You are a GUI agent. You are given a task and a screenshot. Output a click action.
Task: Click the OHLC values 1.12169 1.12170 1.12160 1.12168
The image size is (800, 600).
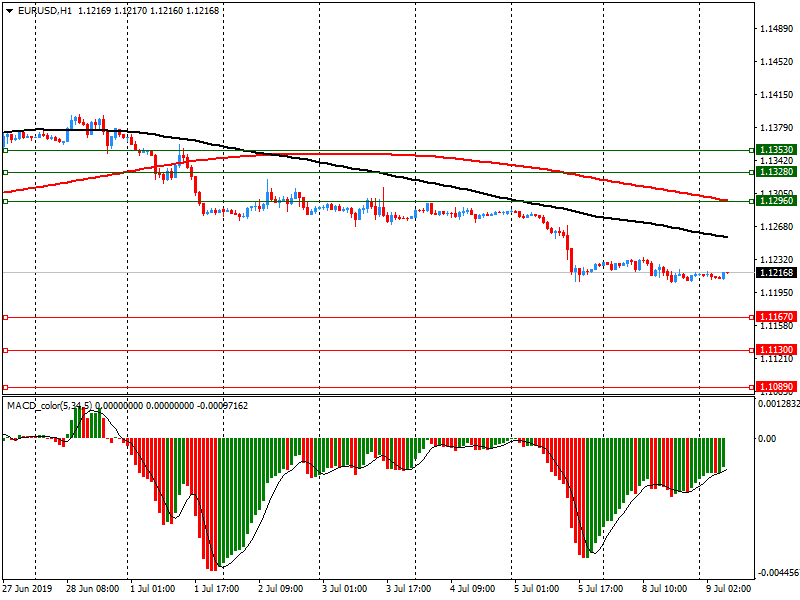click(148, 11)
